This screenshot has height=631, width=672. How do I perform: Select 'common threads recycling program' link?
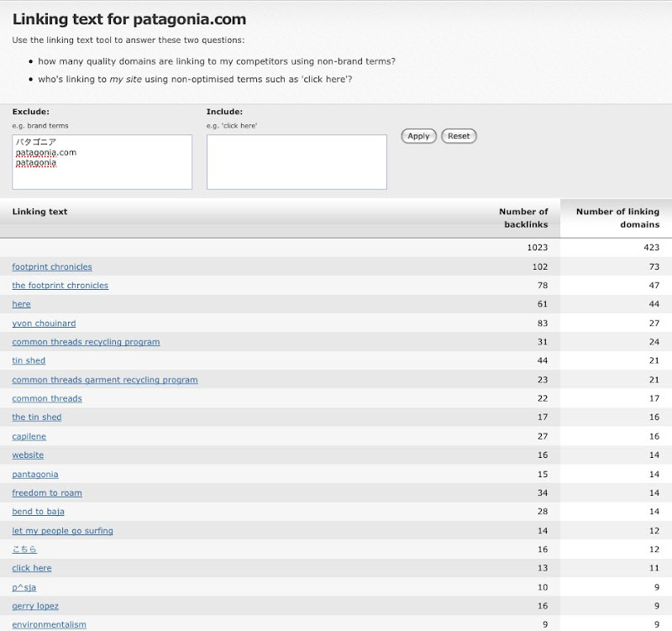pos(86,342)
